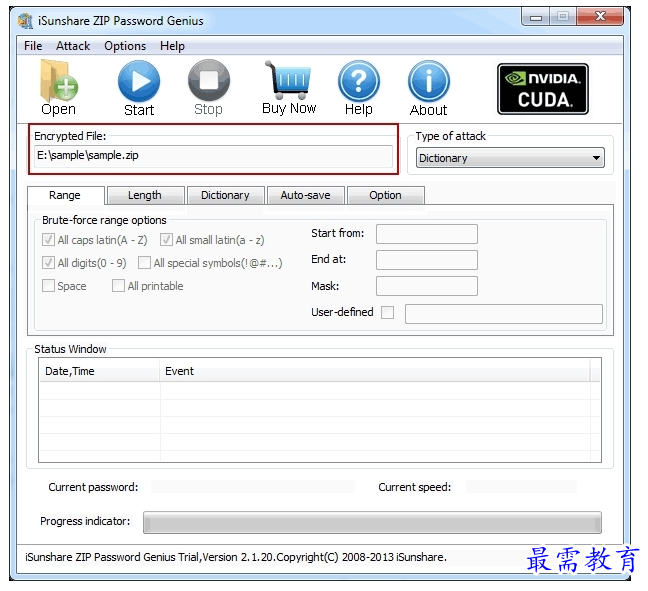Click the Encrypted File path field
The image size is (648, 591).
[x=213, y=156]
